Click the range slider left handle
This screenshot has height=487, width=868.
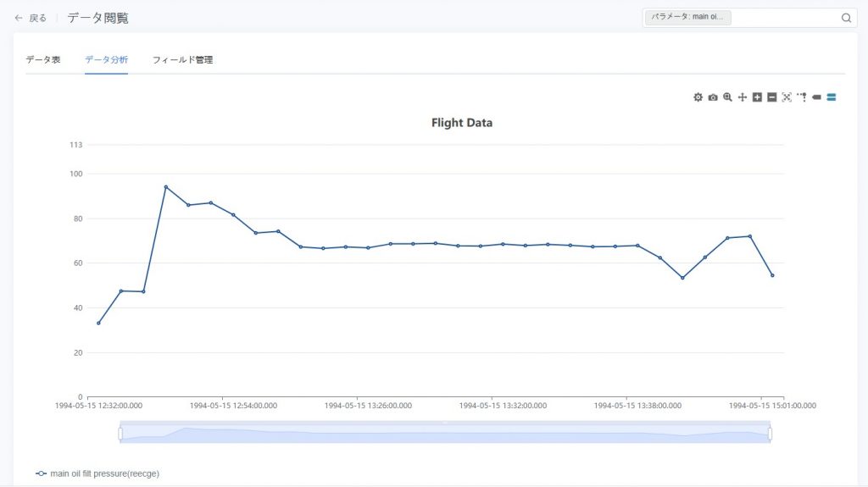click(x=120, y=434)
